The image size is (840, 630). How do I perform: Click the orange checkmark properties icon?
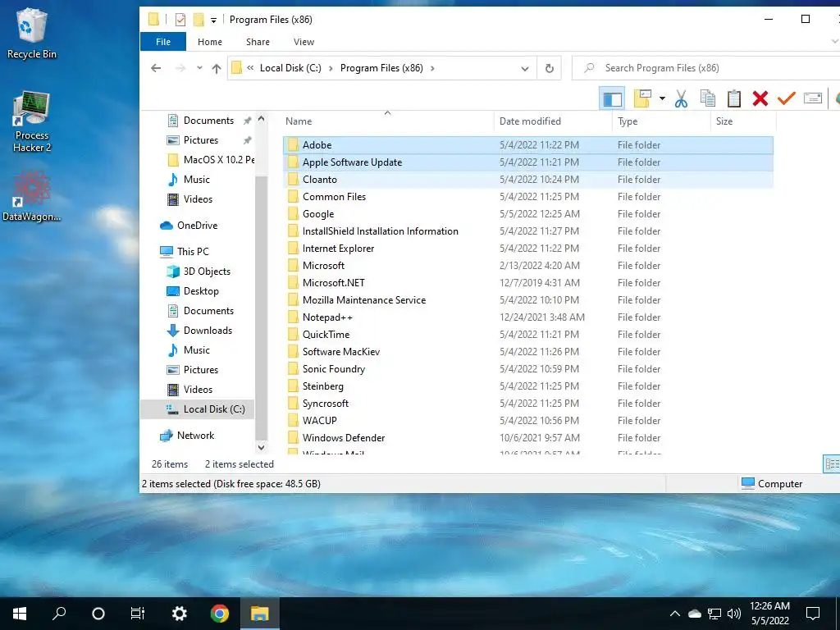pyautogui.click(x=787, y=98)
